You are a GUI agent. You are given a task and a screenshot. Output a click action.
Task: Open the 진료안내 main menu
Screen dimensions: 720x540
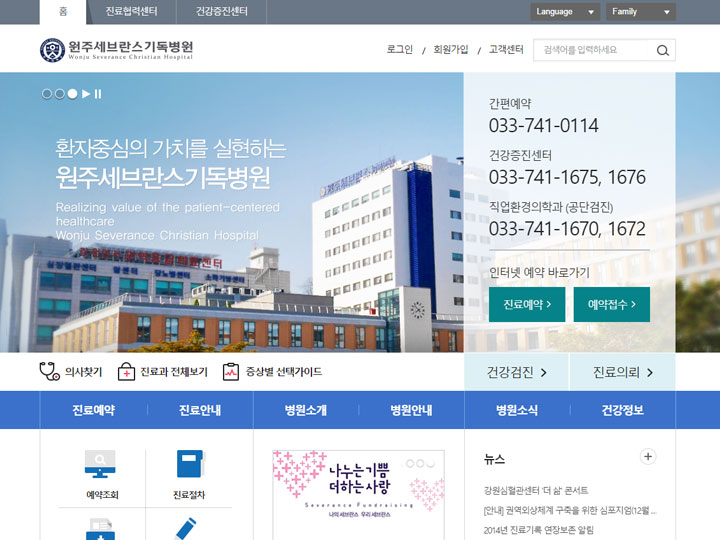coord(200,410)
